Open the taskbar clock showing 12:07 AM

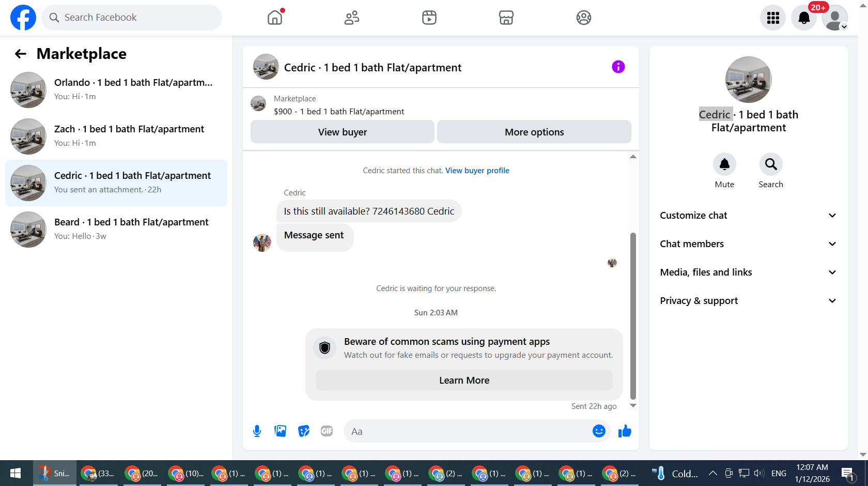point(812,473)
